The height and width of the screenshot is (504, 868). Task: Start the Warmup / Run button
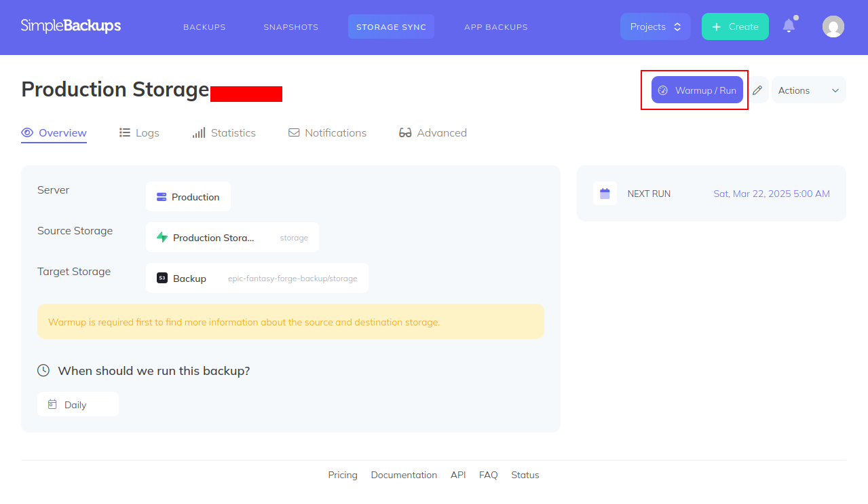tap(697, 90)
